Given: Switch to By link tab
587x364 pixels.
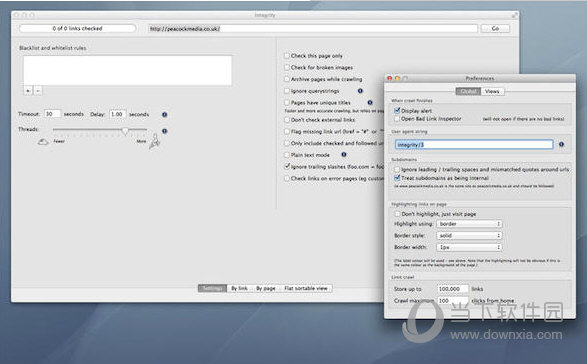Looking at the screenshot, I should [239, 288].
